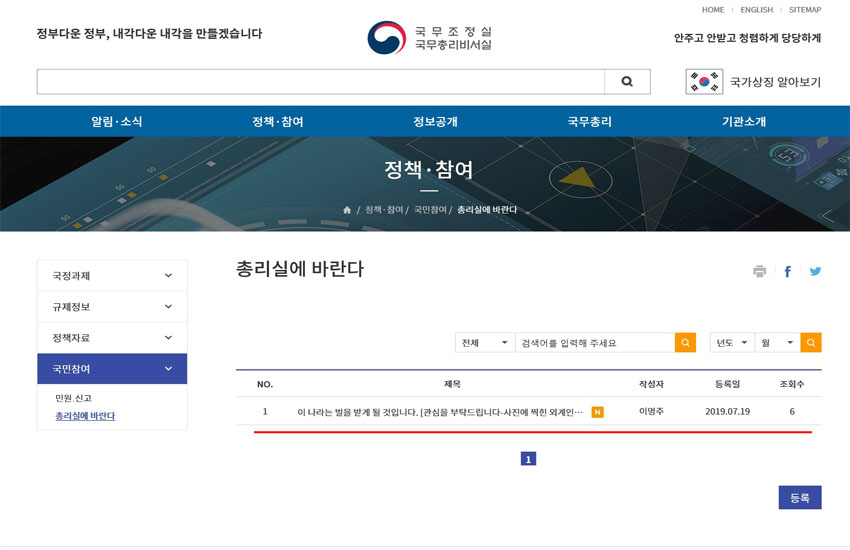Click the home icon in breadcrumb
Image resolution: width=850 pixels, height=550 pixels.
click(347, 210)
